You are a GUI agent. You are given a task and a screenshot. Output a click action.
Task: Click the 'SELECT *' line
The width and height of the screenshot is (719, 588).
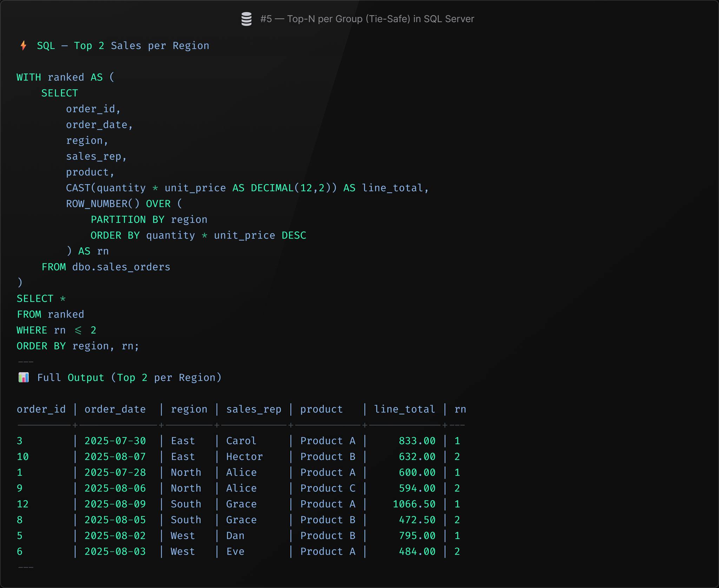(x=41, y=299)
